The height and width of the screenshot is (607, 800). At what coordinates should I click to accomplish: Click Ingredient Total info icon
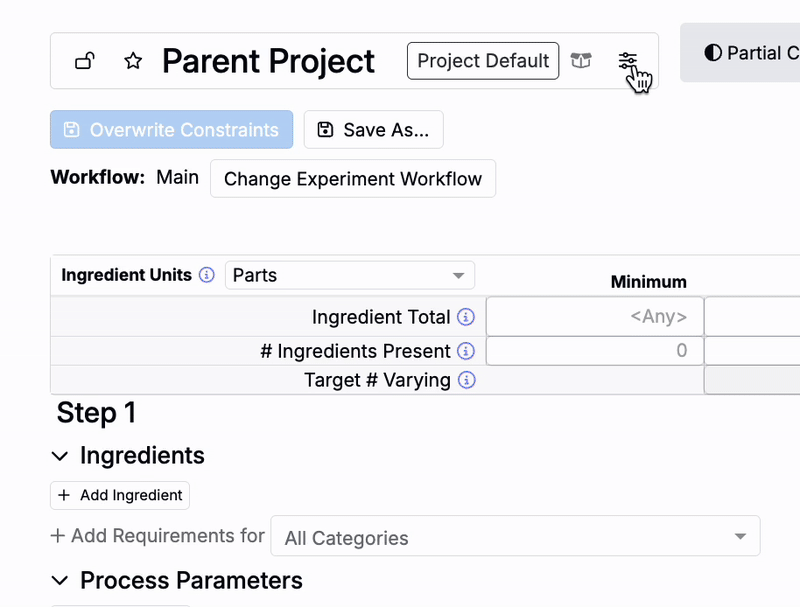click(466, 317)
